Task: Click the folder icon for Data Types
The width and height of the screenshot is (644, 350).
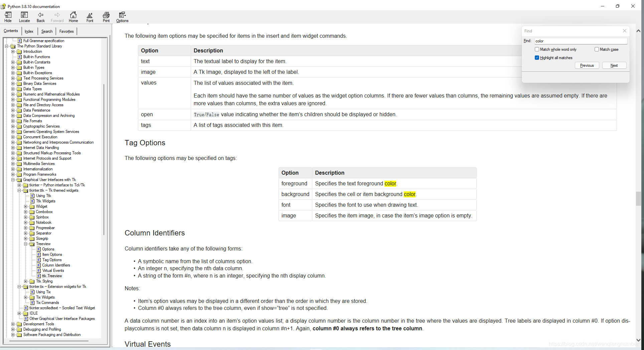Action: 19,89
